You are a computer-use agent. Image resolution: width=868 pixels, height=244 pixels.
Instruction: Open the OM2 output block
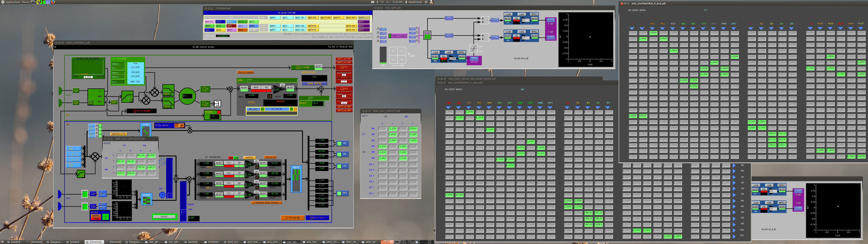coord(342,154)
